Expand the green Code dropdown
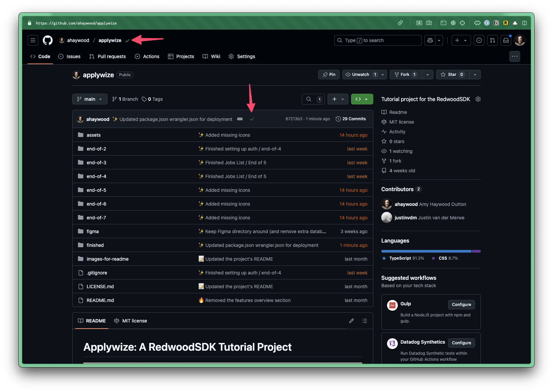This screenshot has width=553, height=392. [x=367, y=99]
